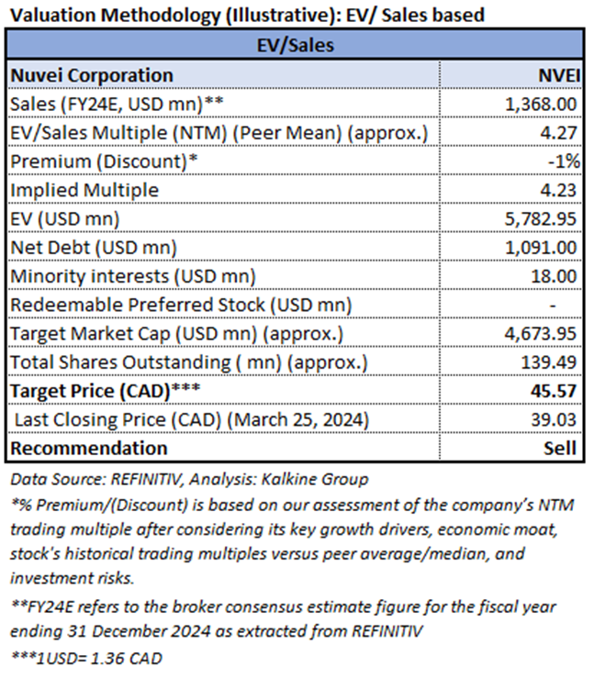Click the Redeemable Preferred Stock row label
Image resolution: width=594 pixels, height=700 pixels.
181,305
